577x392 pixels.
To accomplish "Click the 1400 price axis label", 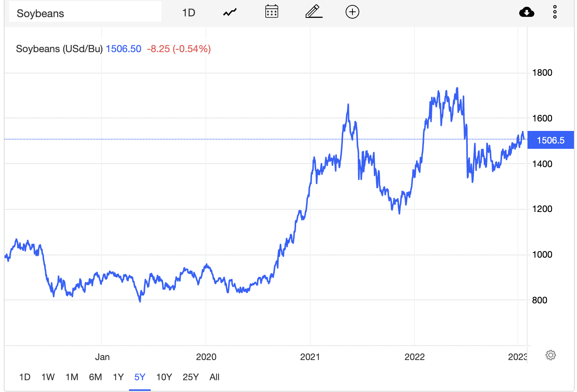I will point(542,164).
